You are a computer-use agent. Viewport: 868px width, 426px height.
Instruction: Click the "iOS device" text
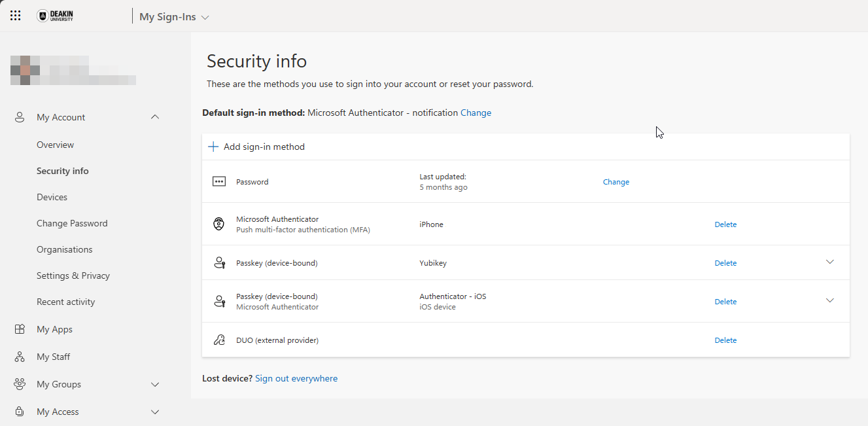(x=438, y=307)
